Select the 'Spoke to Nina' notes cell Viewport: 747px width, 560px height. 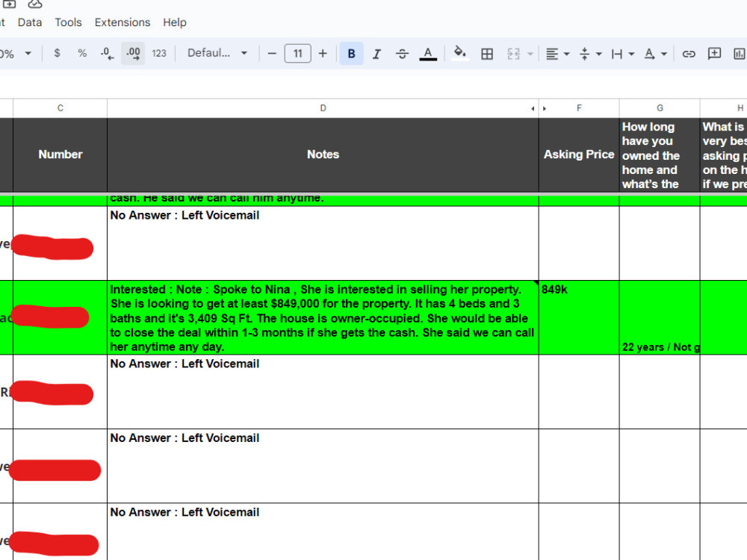323,317
